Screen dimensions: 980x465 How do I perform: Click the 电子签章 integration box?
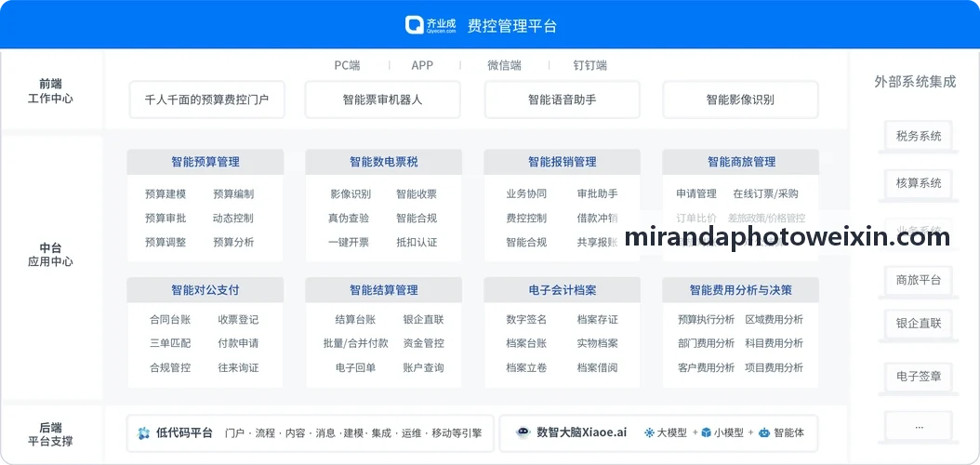918,377
